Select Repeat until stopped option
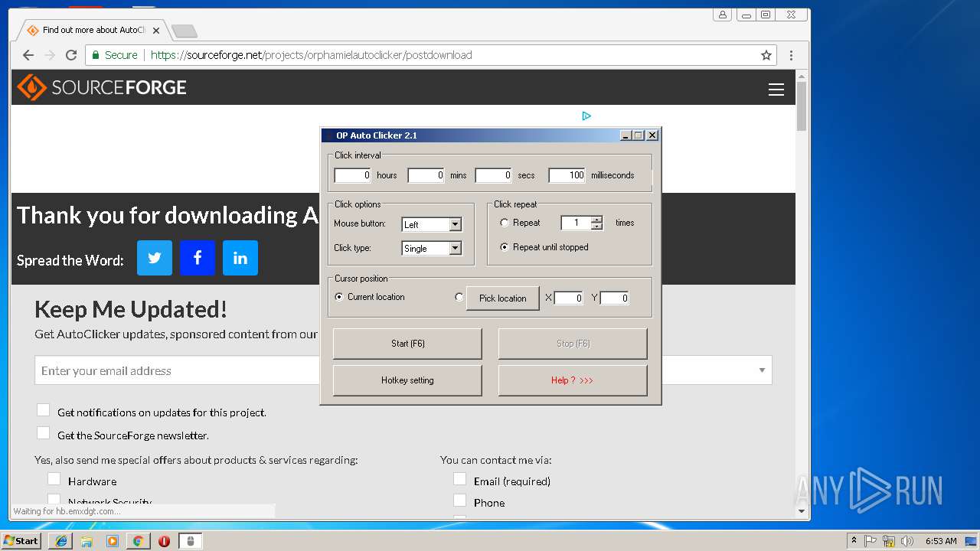The width and height of the screenshot is (980, 551). 504,247
